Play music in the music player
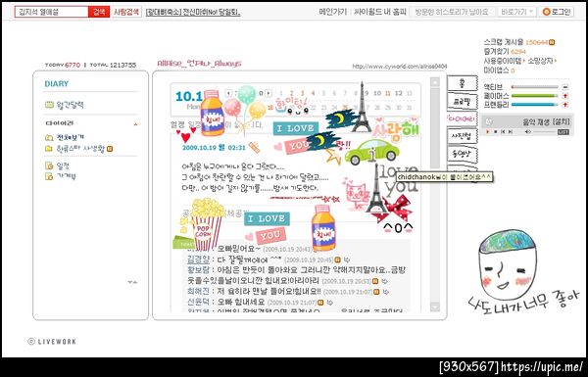 pos(488,132)
